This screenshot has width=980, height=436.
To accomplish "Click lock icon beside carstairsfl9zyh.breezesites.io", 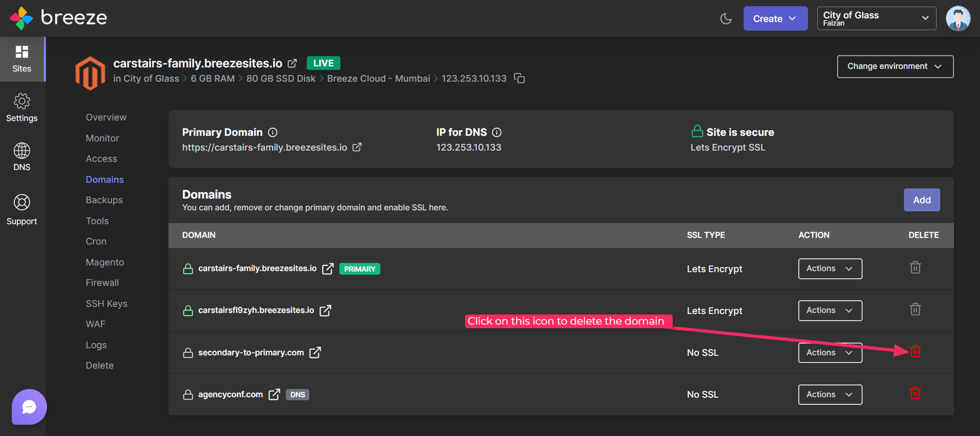I will coord(188,311).
